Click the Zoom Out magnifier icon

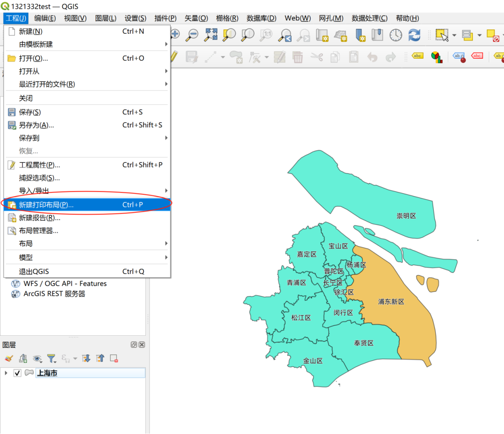192,35
